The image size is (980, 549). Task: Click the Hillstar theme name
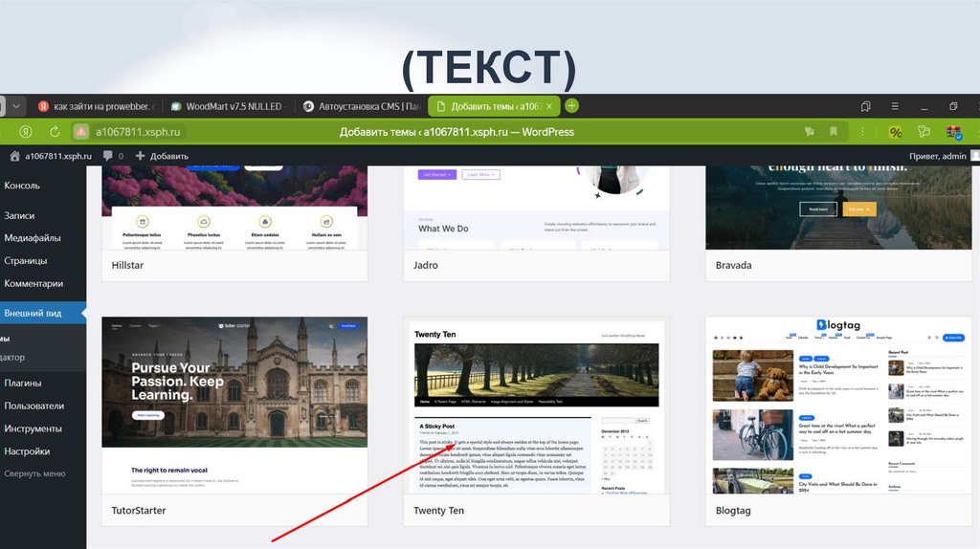point(127,266)
